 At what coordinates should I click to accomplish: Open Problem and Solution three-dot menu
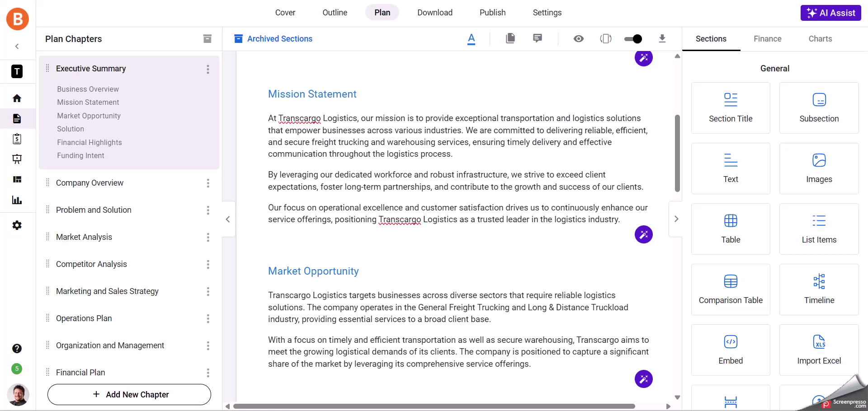208,210
